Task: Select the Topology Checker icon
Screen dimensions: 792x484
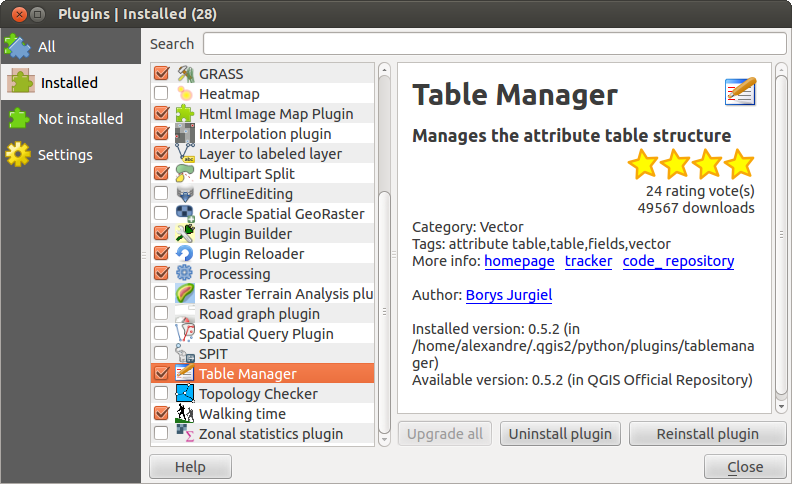Action: pos(185,394)
